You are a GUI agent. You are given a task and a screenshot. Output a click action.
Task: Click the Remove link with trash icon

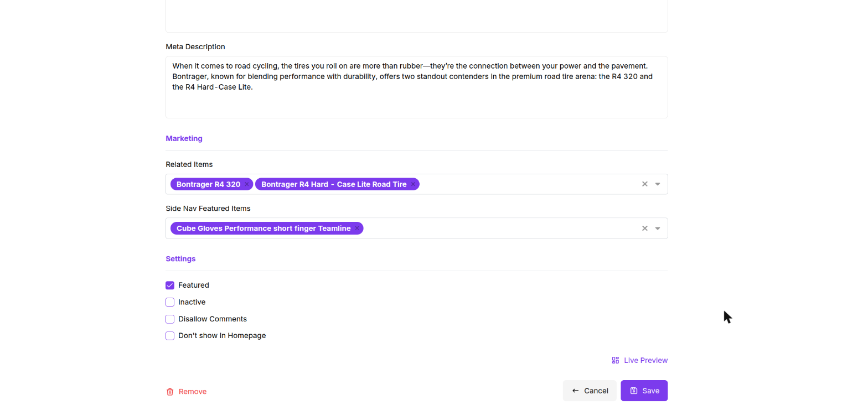(x=187, y=392)
